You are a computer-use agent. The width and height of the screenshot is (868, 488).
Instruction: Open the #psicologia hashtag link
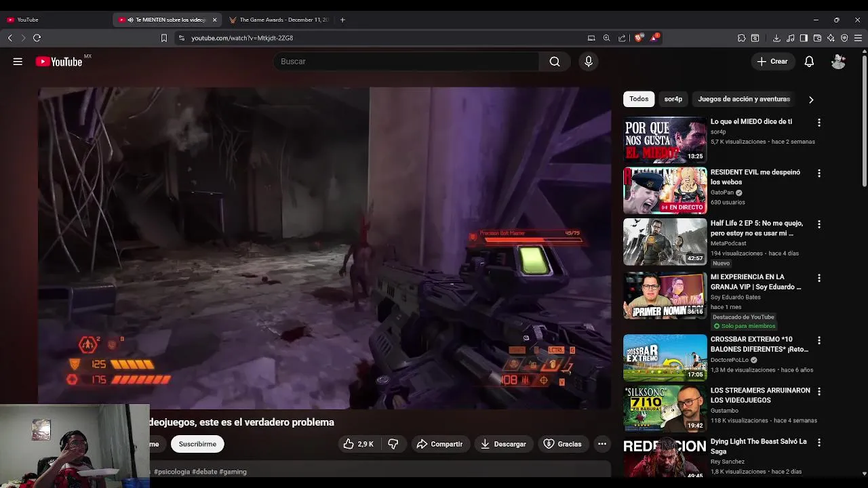172,472
